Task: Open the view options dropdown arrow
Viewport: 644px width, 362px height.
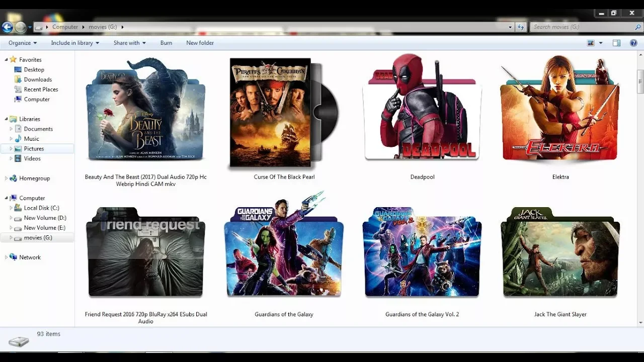Action: pyautogui.click(x=600, y=43)
